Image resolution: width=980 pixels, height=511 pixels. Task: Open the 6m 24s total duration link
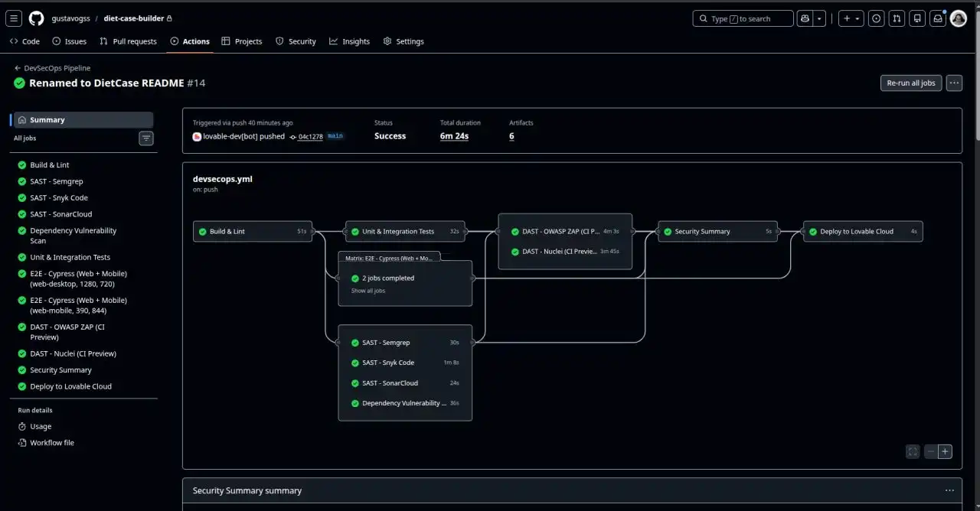click(454, 136)
